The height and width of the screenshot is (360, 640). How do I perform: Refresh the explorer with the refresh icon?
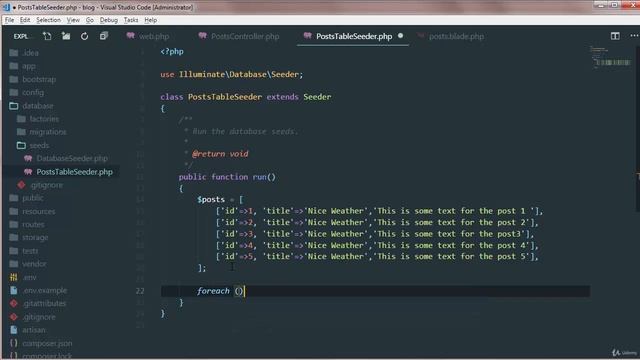click(84, 36)
